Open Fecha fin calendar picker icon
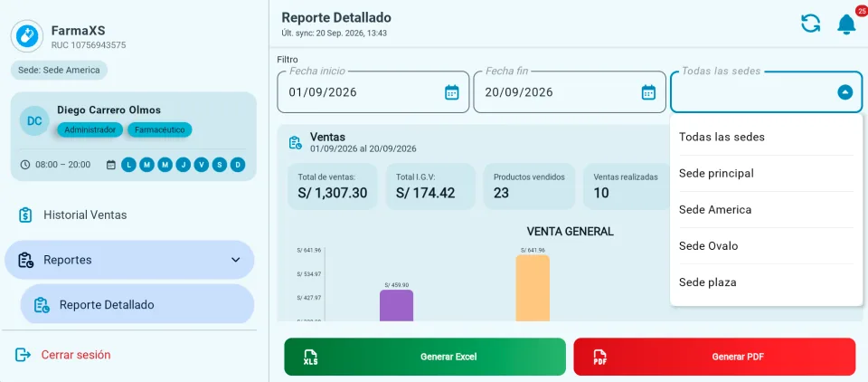Screen dimensions: 868x382 click(x=648, y=92)
